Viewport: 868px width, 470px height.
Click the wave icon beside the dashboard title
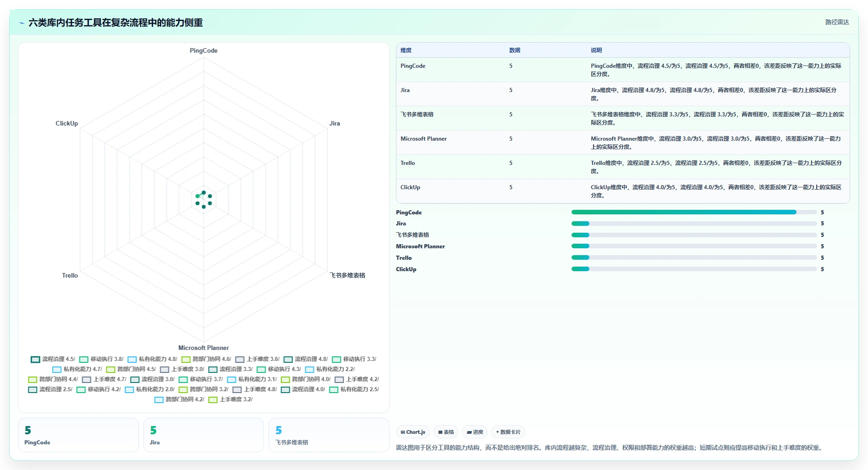click(22, 23)
